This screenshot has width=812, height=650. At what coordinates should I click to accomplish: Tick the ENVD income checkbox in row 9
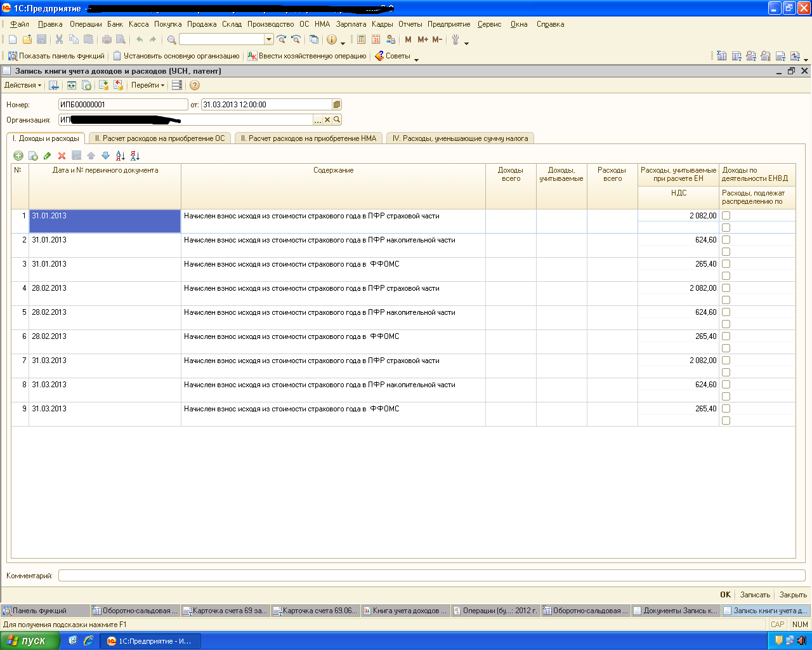coord(726,409)
